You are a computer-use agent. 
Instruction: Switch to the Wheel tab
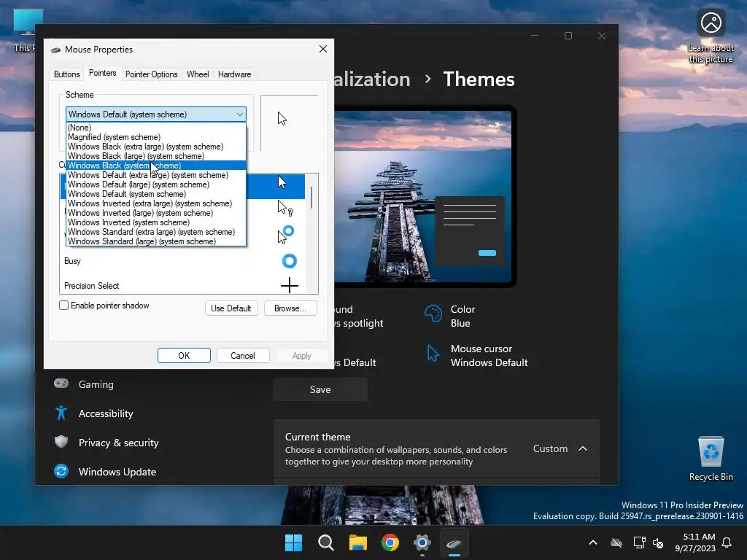coord(198,74)
